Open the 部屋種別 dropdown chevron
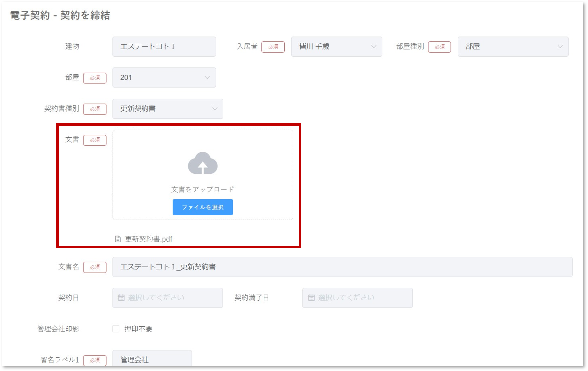588x371 pixels. [560, 47]
